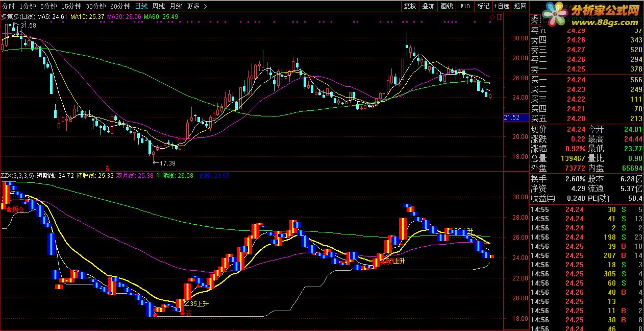Select the 买四 24.21 order row
The width and height of the screenshot is (644, 331).
tap(587, 109)
